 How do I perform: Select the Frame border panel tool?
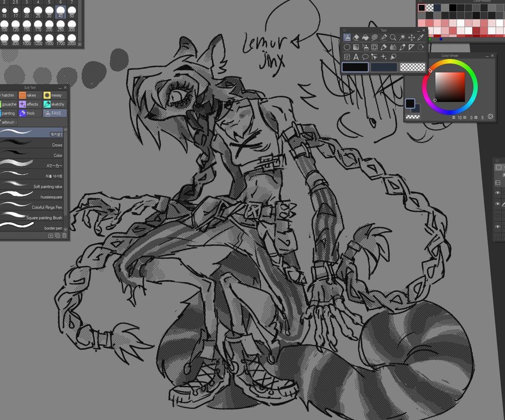pyautogui.click(x=347, y=57)
